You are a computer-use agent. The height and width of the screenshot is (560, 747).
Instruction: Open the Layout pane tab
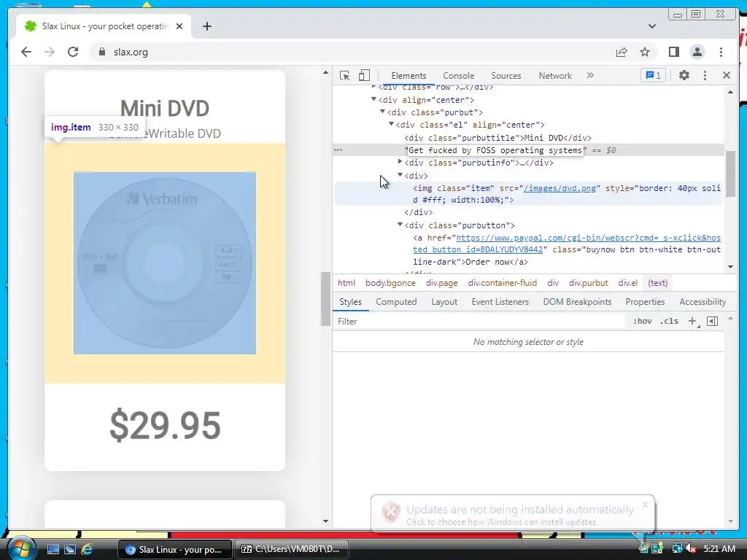click(444, 302)
